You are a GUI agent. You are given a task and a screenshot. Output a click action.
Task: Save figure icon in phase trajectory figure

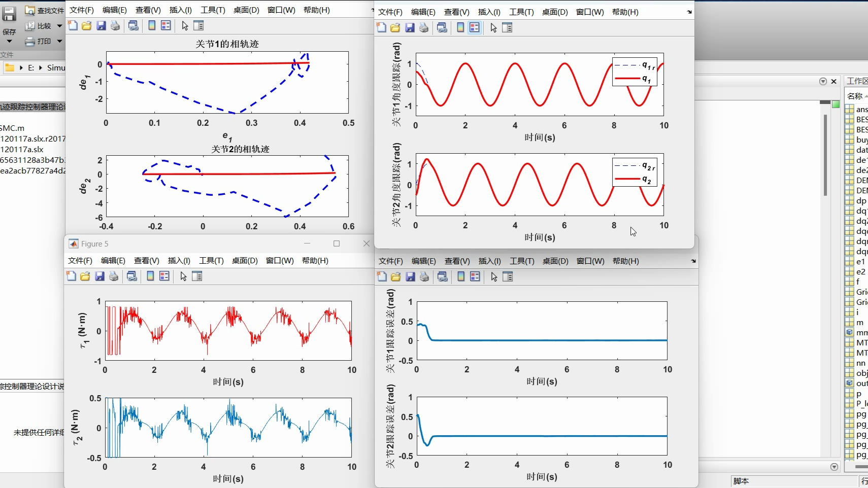click(x=101, y=25)
